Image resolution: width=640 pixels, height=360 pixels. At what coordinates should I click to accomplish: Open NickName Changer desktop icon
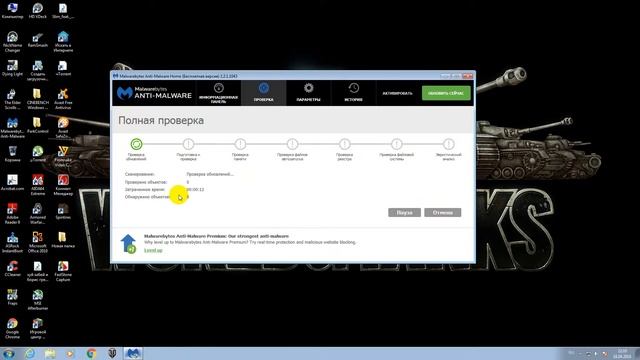pos(12,42)
